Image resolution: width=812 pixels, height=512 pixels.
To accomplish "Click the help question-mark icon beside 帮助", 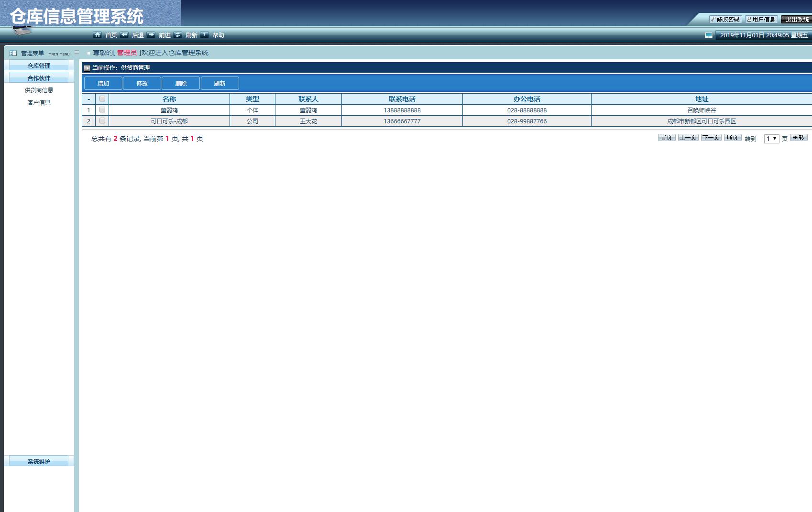I will (205, 35).
